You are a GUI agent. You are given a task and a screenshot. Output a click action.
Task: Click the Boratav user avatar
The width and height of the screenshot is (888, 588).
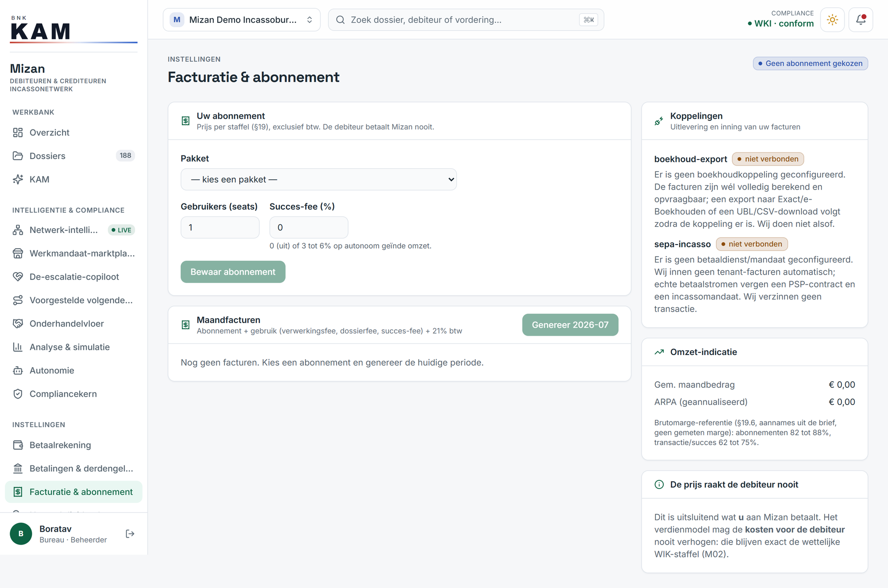(x=21, y=534)
